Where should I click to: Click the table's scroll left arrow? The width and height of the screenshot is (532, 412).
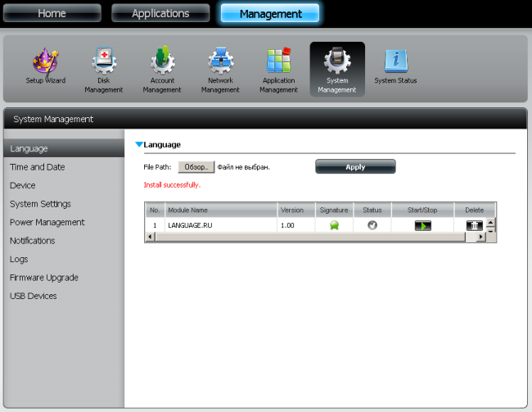coord(150,237)
